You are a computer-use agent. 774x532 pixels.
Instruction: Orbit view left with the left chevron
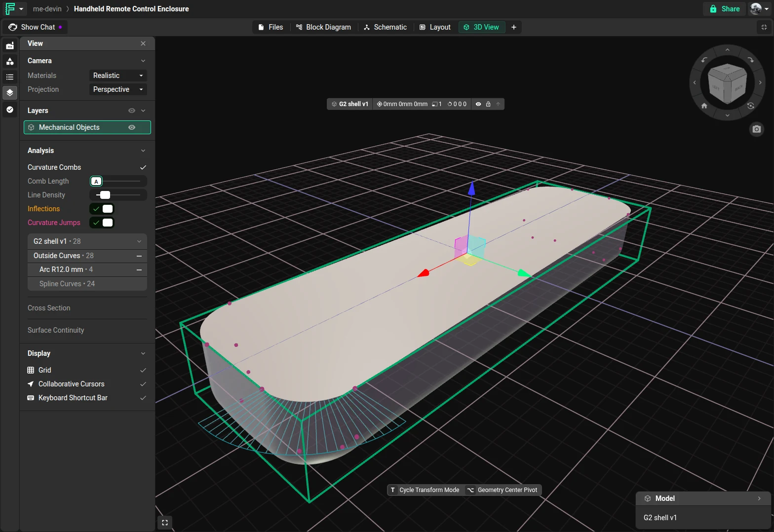(695, 82)
